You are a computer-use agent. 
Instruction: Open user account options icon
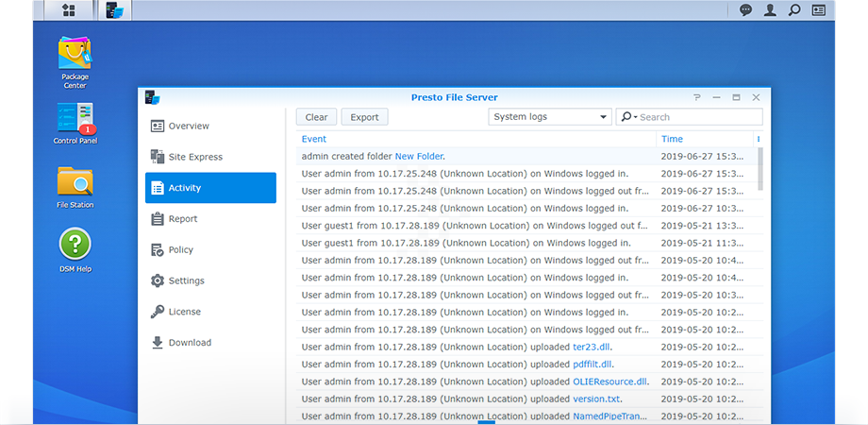coord(770,10)
